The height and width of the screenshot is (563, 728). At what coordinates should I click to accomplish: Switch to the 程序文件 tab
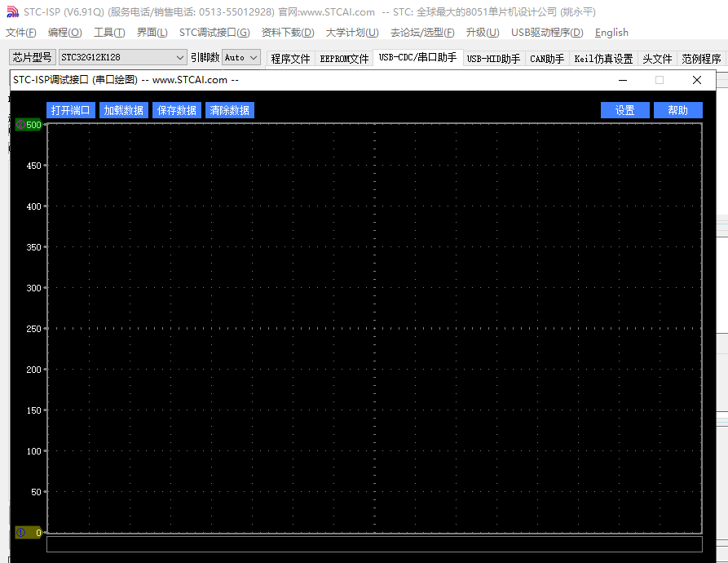coord(290,59)
